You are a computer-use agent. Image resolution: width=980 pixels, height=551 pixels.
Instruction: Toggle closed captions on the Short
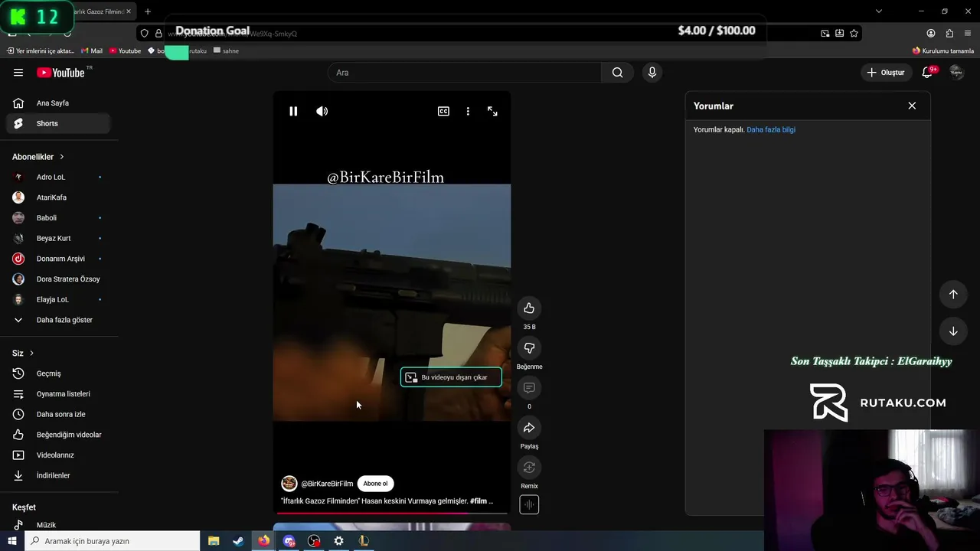click(x=443, y=111)
